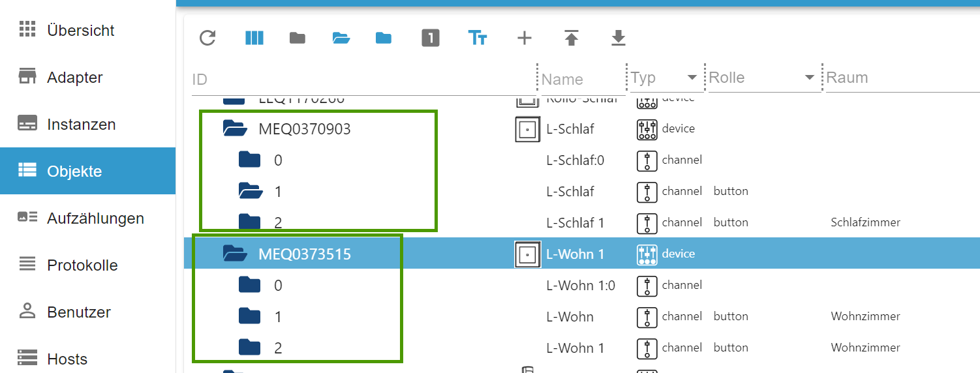Click channel type icon in L-Wohn row
Viewport: 980px width, 373px height.
tap(647, 317)
